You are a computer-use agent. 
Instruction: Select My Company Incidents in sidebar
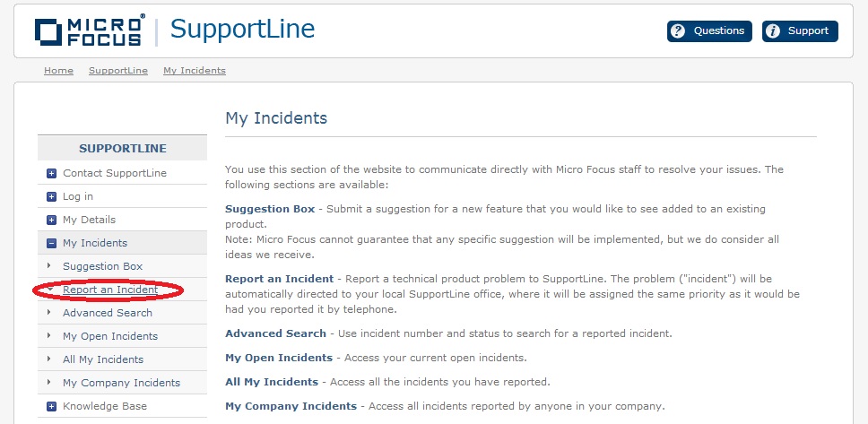point(121,383)
